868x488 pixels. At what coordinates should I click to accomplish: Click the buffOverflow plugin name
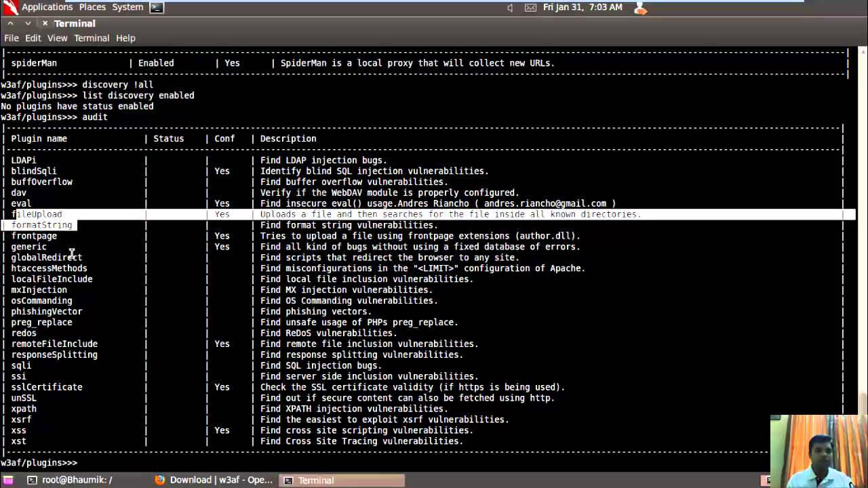[x=41, y=182]
